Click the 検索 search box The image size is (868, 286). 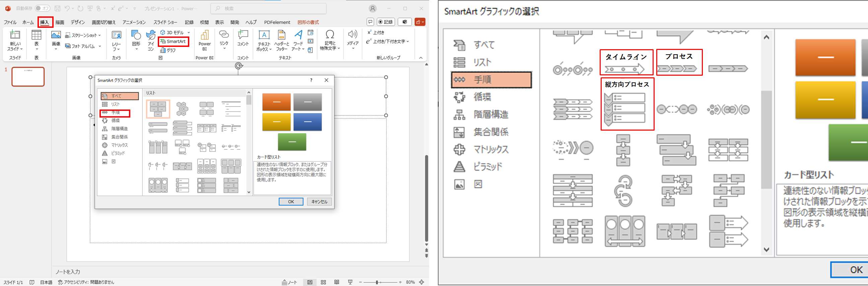tap(269, 8)
